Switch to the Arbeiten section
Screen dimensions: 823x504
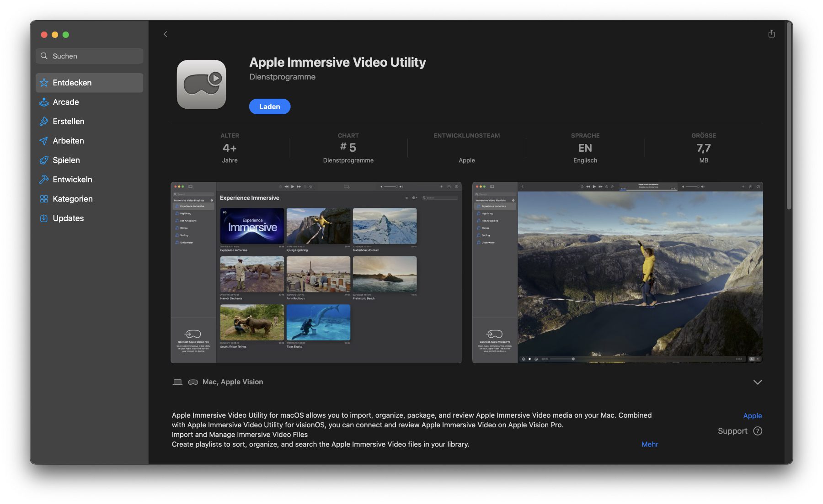pyautogui.click(x=68, y=141)
